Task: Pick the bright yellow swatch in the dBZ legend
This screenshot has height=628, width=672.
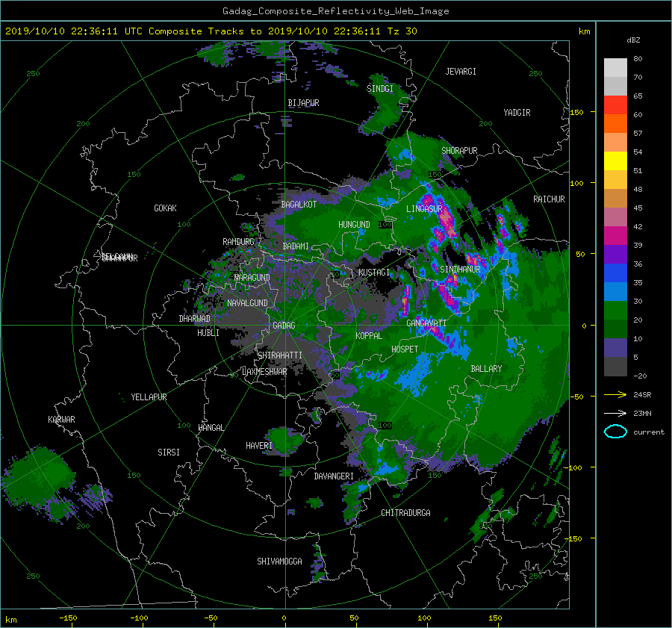Action: pos(615,161)
